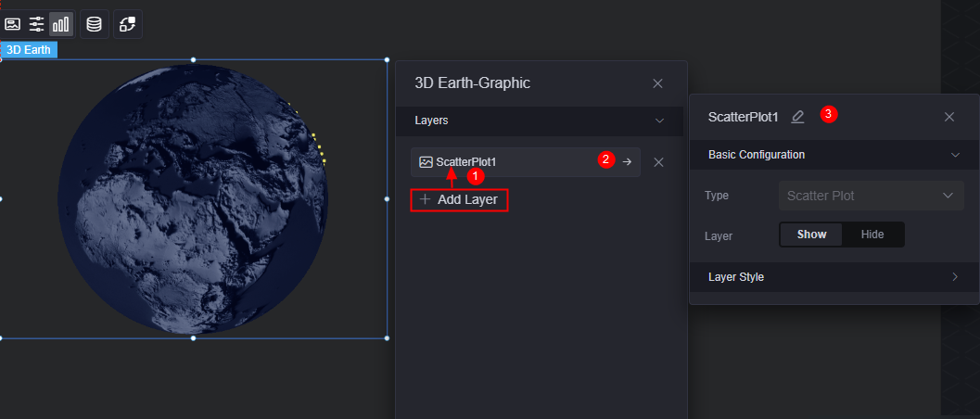Open the interaction link icon
Image resolution: width=980 pixels, height=419 pixels.
[128, 24]
